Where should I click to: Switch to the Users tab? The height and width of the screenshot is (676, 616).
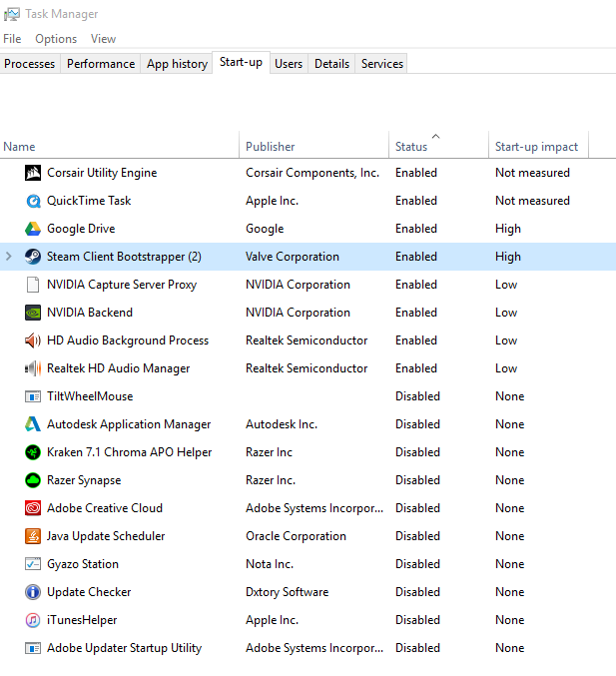tap(289, 64)
